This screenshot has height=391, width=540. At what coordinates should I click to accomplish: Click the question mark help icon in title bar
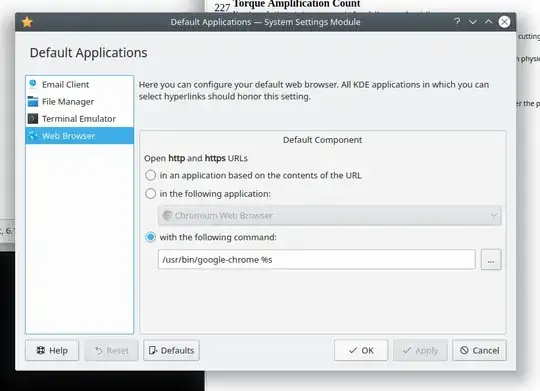click(x=457, y=22)
